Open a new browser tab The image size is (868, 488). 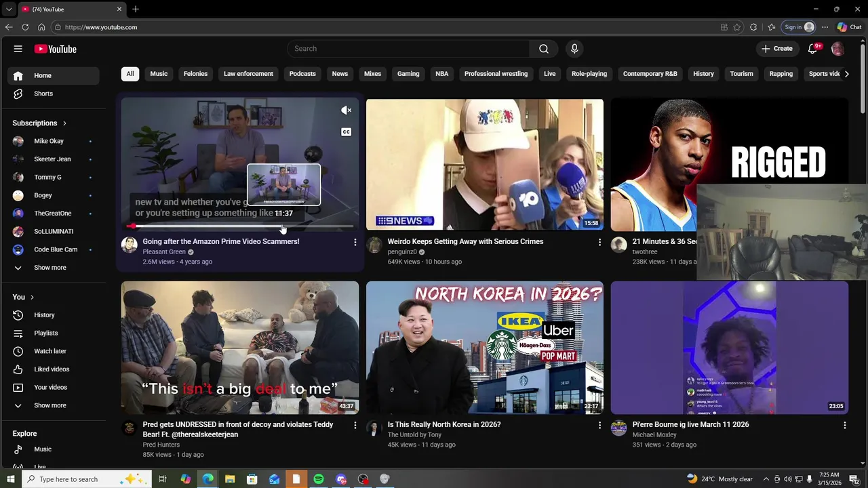136,9
